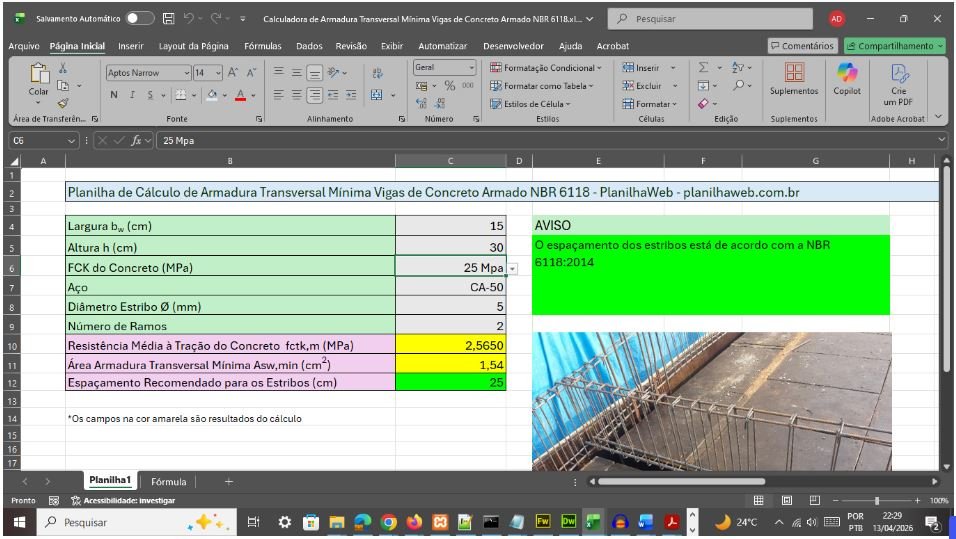The width and height of the screenshot is (956, 539).
Task: Open the Fórmulas ribbon tab
Action: click(x=262, y=46)
